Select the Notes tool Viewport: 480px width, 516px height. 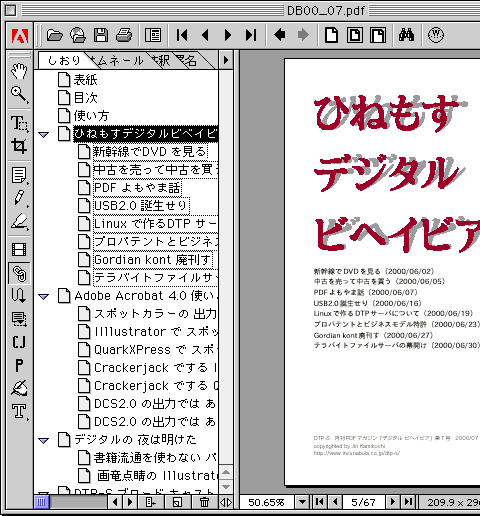pos(19,175)
